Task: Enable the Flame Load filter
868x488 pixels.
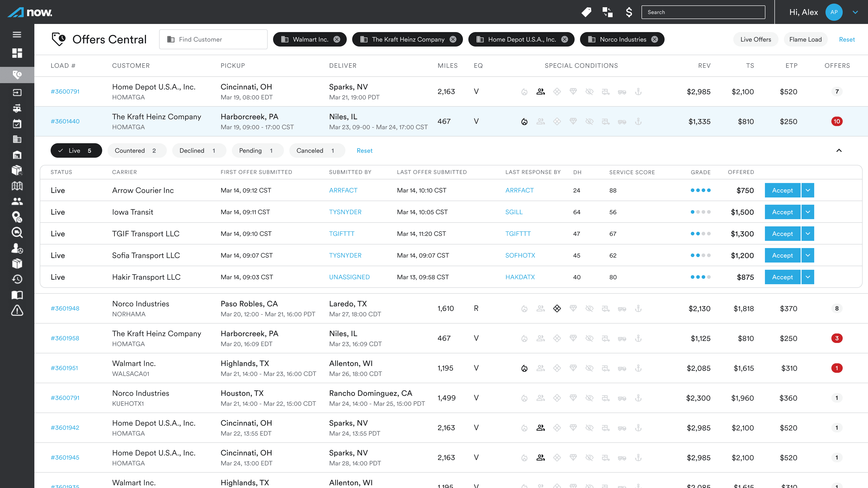Action: 805,39
